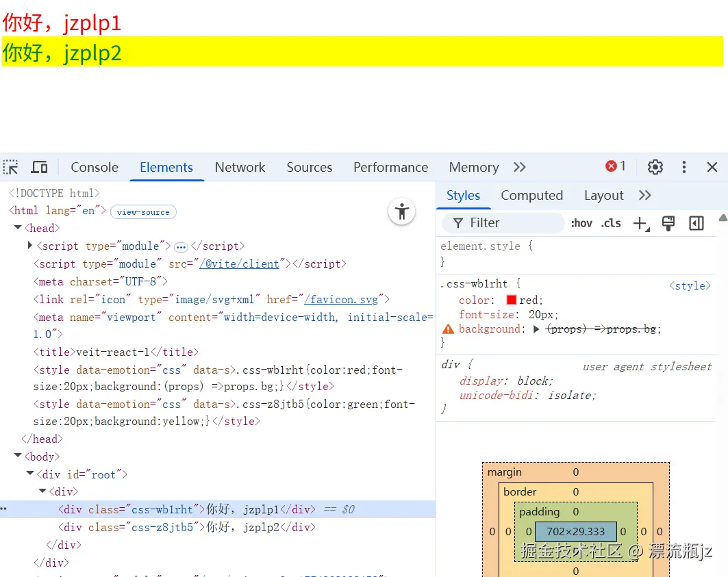Switch to the Computed tab
Viewport: 728px width, 577px height.
(532, 195)
